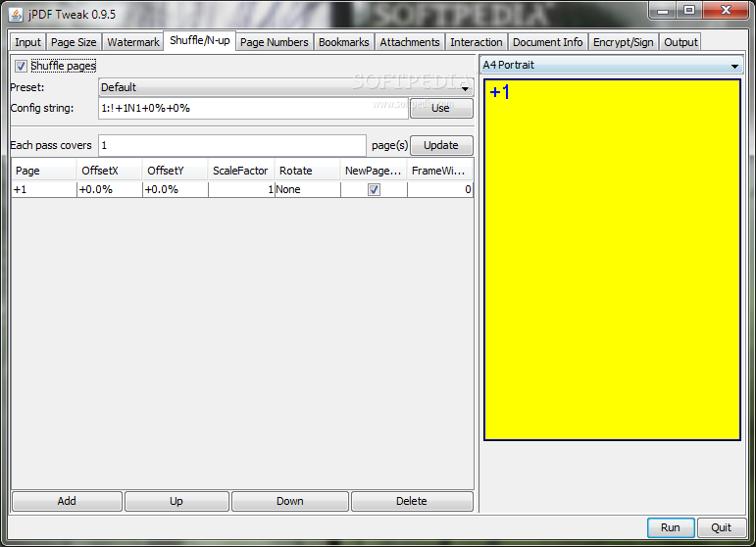The image size is (756, 547).
Task: Click the Each pass covers input field
Action: pos(232,145)
